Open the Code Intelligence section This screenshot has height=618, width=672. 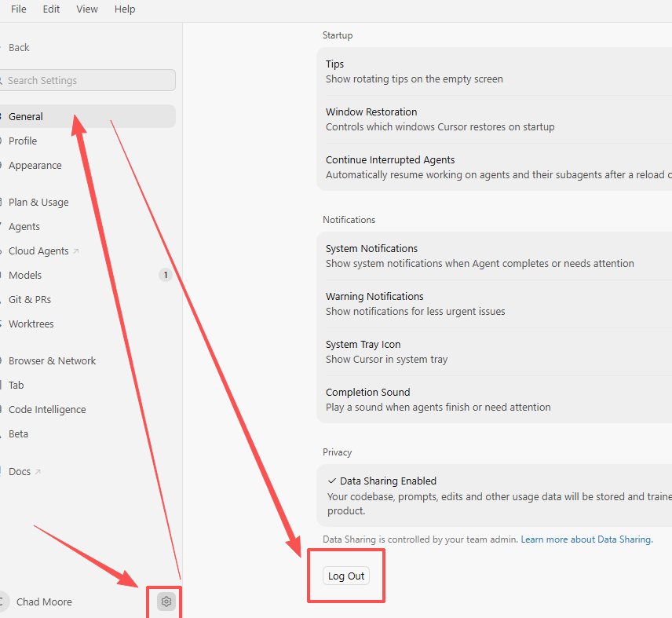(x=47, y=410)
